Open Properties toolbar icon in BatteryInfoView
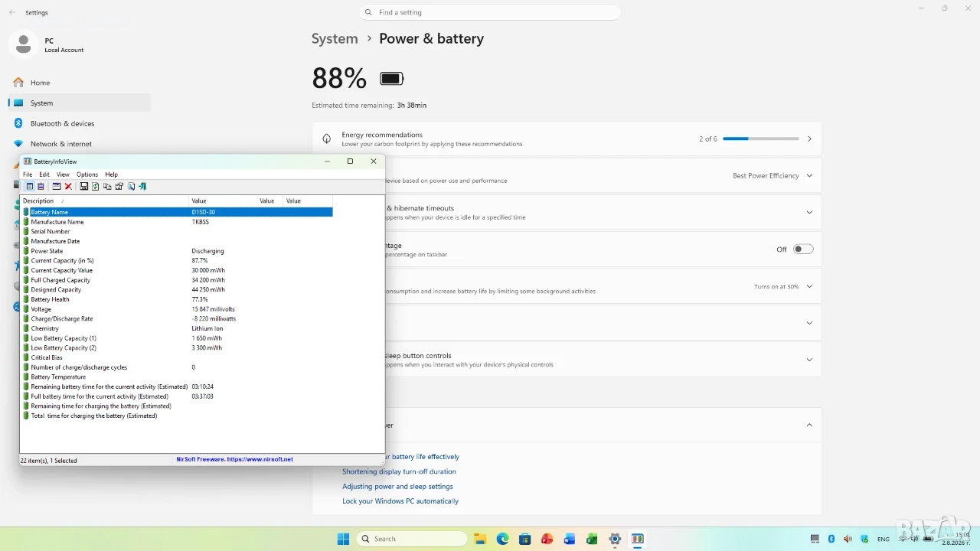 (x=119, y=186)
